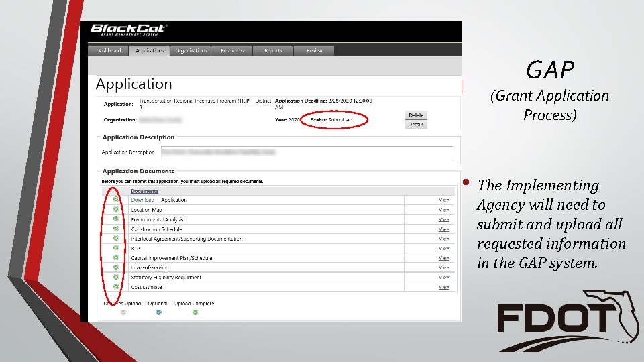View the Capital Improvement Plan/Schedule document
Screen dimensions: 644x362
pyautogui.click(x=444, y=258)
